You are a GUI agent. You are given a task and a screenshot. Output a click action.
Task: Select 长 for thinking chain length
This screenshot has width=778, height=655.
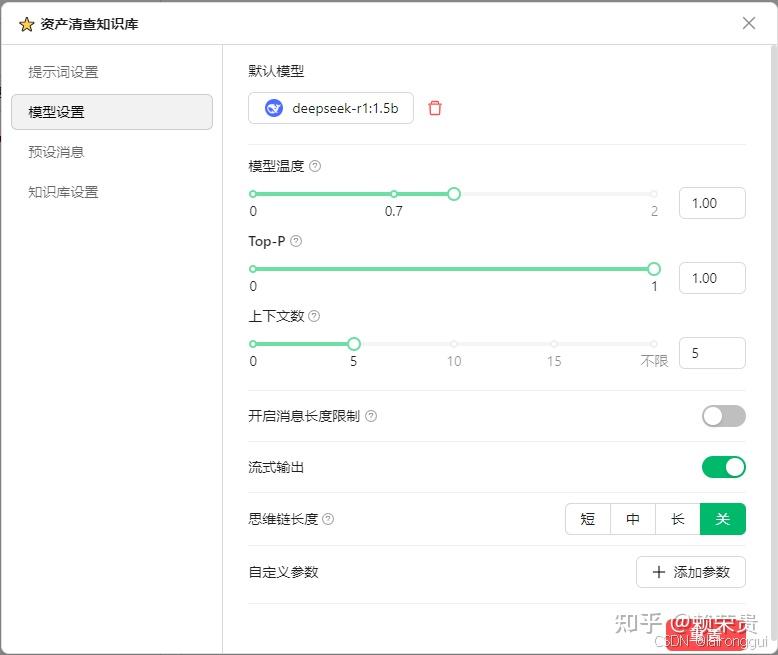[678, 519]
